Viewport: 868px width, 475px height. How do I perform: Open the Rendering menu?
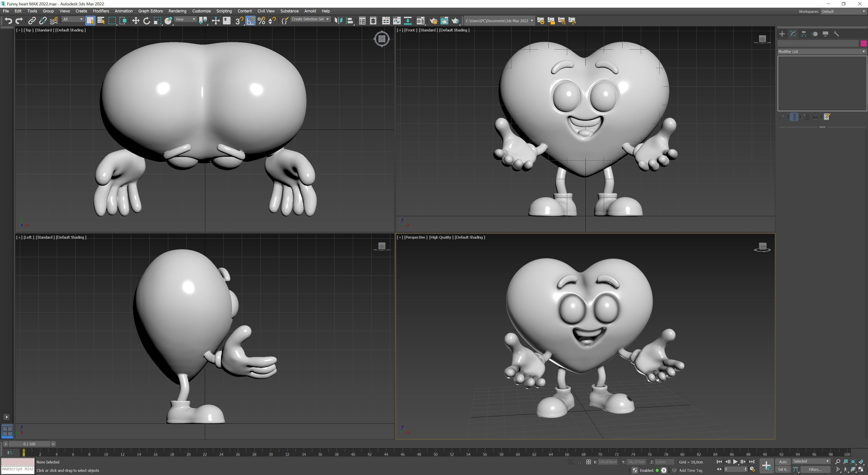pos(177,11)
